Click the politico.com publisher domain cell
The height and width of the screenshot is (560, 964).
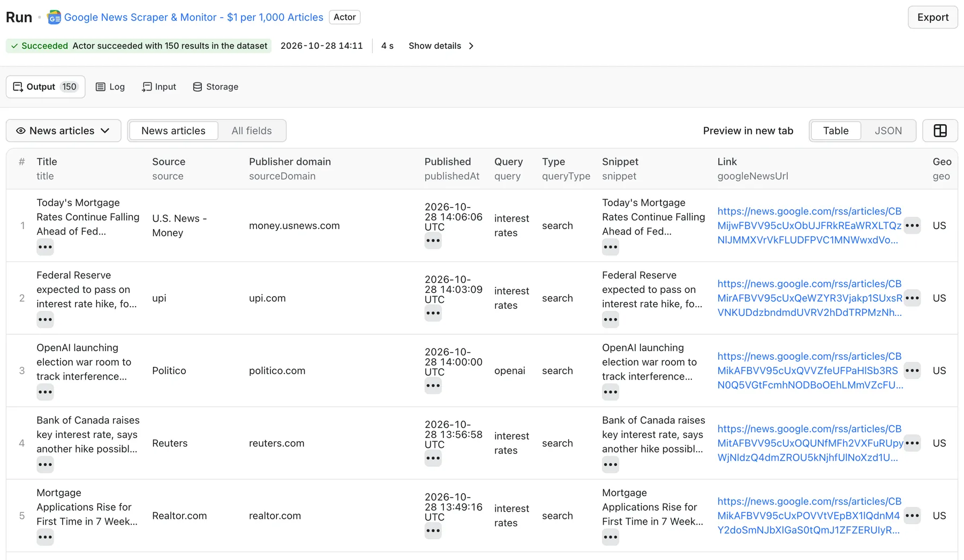[277, 370]
